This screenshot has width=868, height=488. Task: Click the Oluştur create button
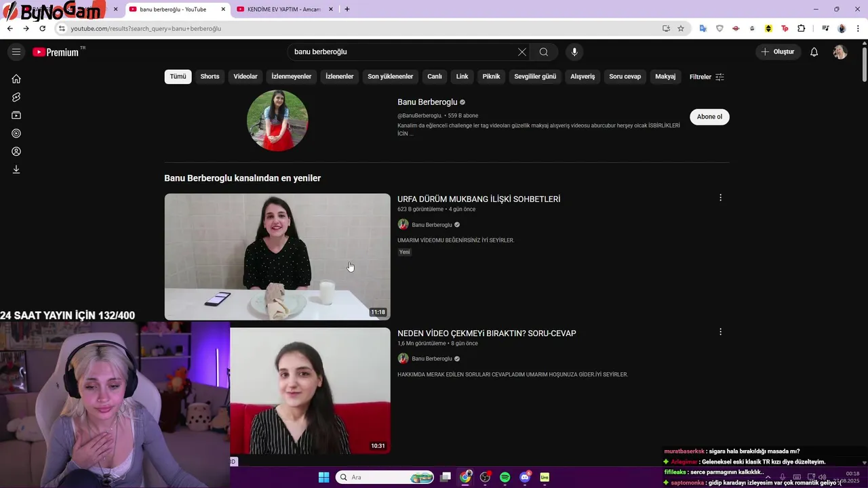pos(778,52)
